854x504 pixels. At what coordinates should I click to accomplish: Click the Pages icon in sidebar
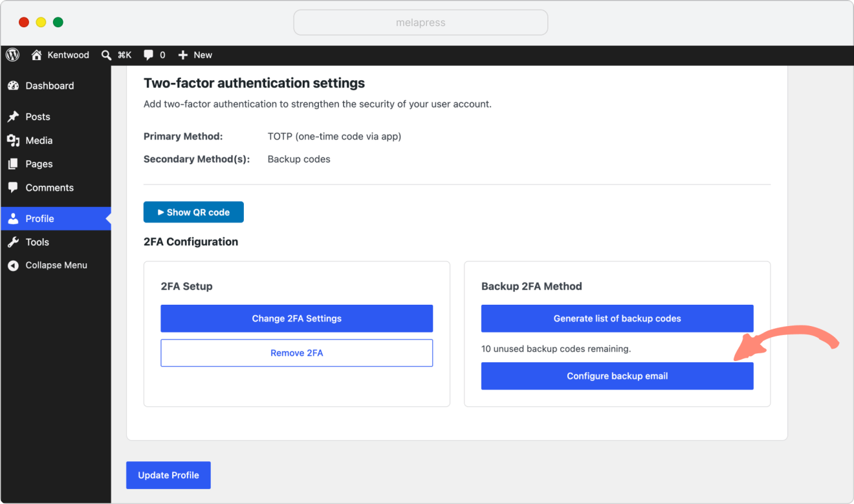13,164
